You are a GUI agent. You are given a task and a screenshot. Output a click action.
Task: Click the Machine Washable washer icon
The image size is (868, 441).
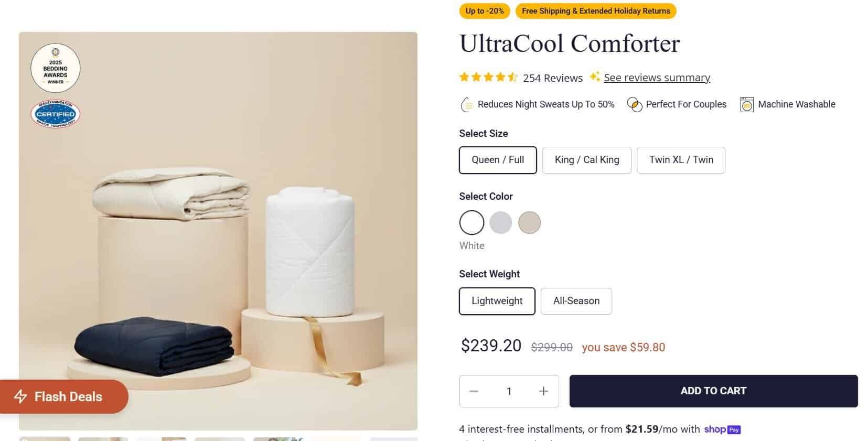pos(747,105)
